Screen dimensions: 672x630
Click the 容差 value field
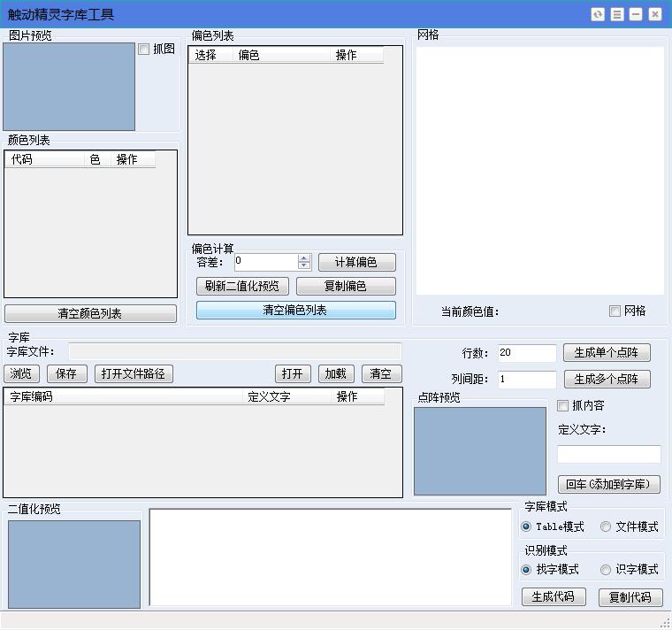pos(266,262)
